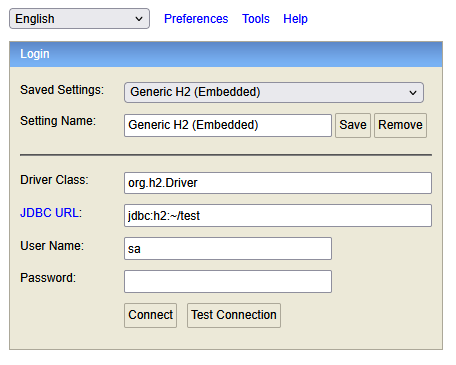The height and width of the screenshot is (365, 456).
Task: Click the User Name label text
Action: pos(52,246)
